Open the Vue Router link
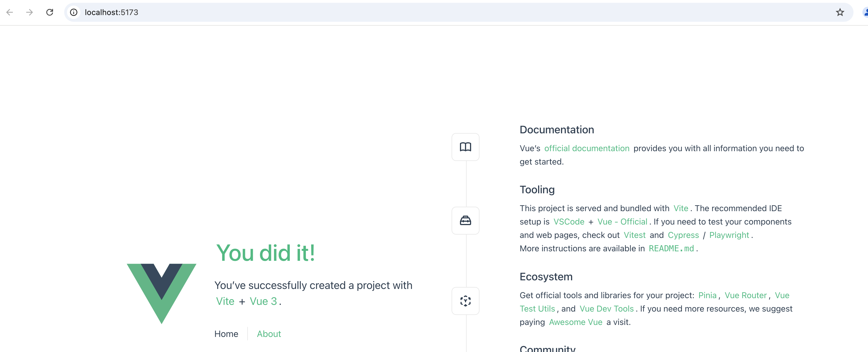Viewport: 868px width, 352px height. coord(745,295)
